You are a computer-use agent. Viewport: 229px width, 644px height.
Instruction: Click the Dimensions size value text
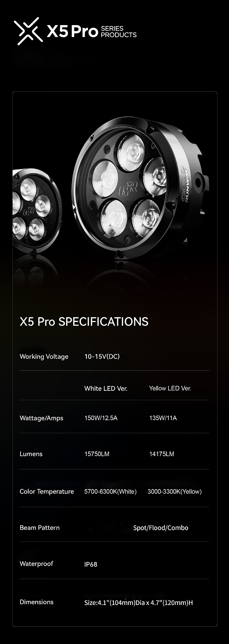coord(139,603)
